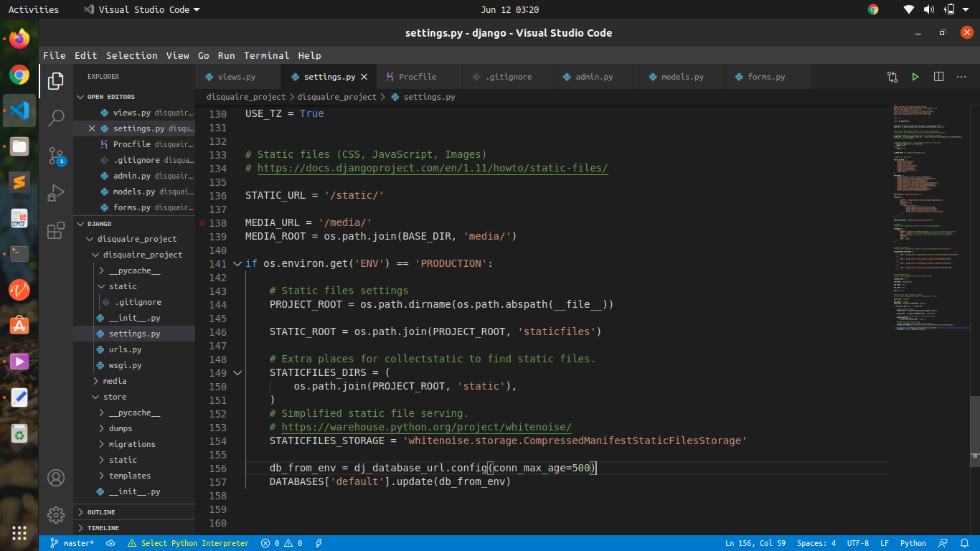Image resolution: width=980 pixels, height=551 pixels.
Task: Fold the code block at line 141
Action: point(237,263)
